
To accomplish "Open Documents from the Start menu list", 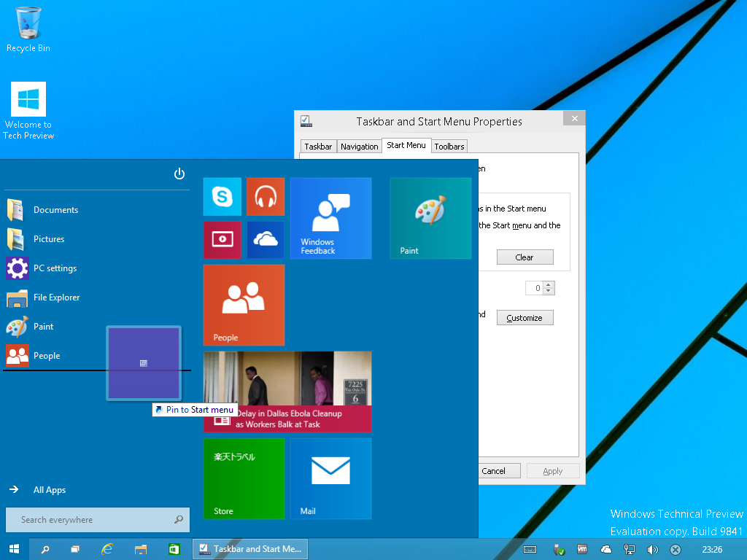I will (97, 210).
